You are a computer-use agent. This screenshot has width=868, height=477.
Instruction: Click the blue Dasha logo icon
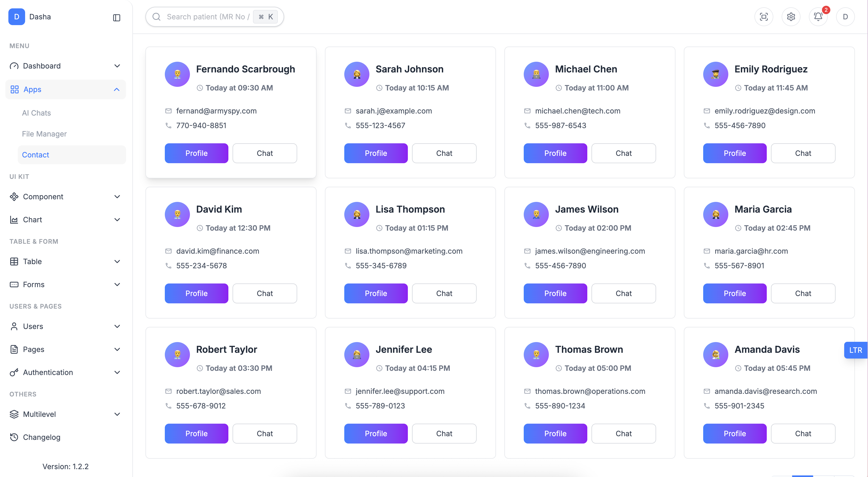(x=16, y=17)
